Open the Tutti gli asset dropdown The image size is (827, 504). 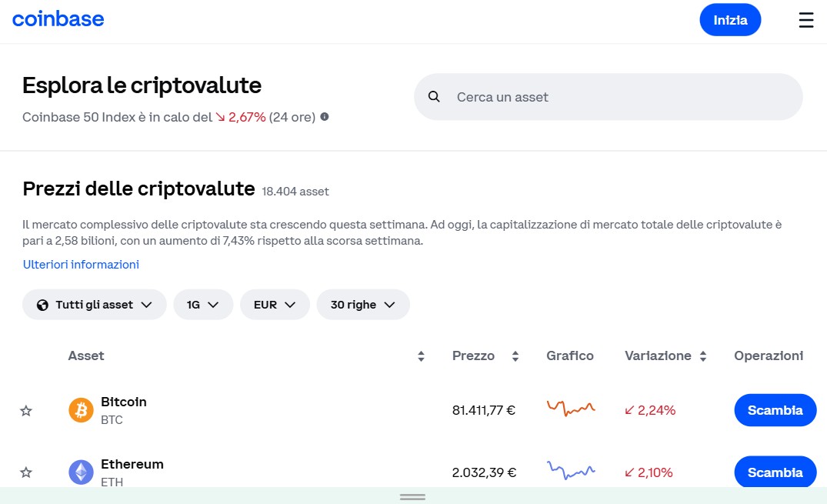[x=95, y=305]
